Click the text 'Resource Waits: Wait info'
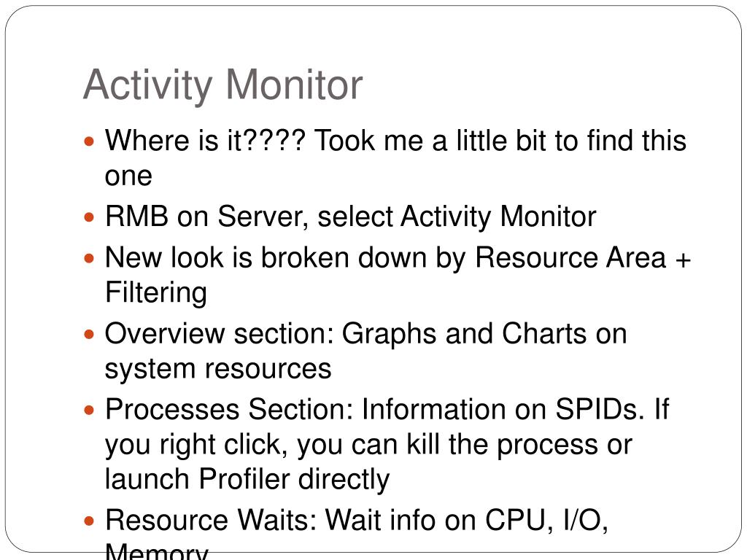Screen dimensions: 747x560 (x=290, y=519)
